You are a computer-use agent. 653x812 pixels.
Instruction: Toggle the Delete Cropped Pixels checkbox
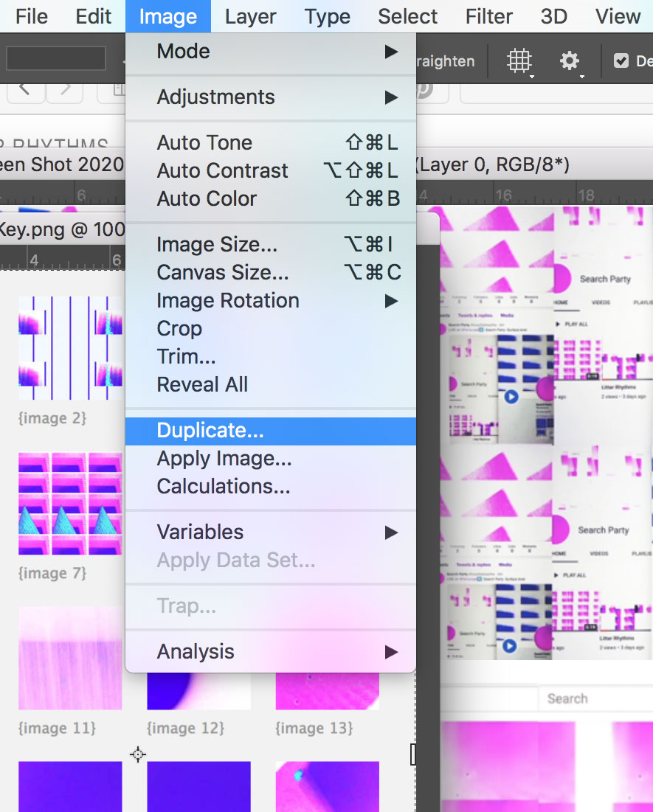(621, 61)
